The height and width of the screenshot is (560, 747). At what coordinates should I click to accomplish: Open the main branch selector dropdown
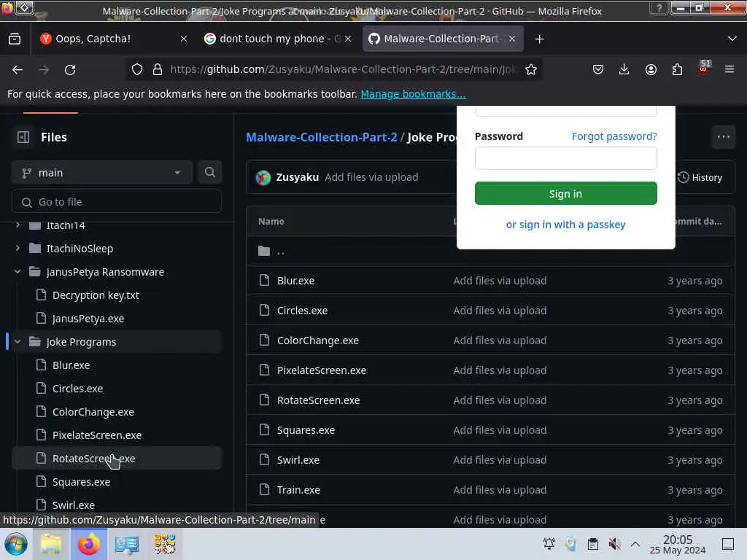[102, 172]
